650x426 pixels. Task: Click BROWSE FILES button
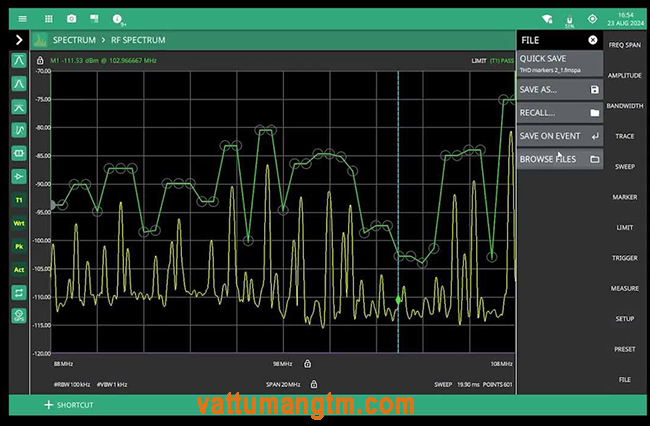(x=559, y=159)
